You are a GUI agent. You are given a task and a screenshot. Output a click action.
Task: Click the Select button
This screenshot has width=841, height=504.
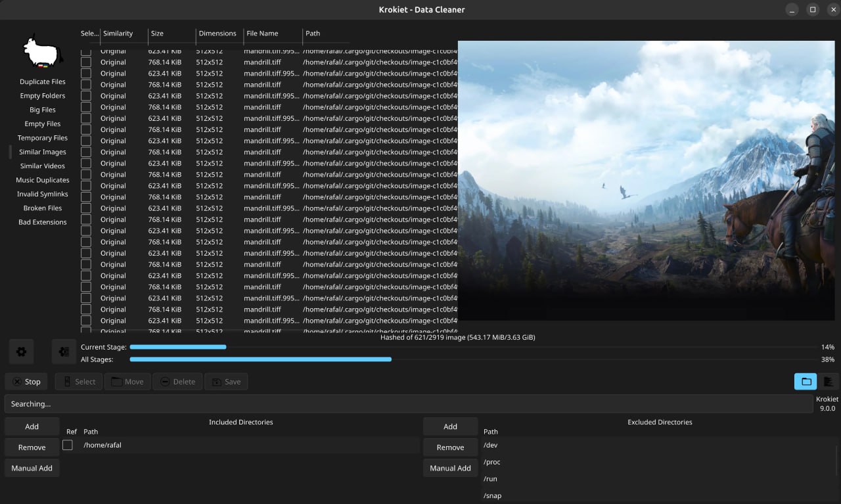coord(78,381)
